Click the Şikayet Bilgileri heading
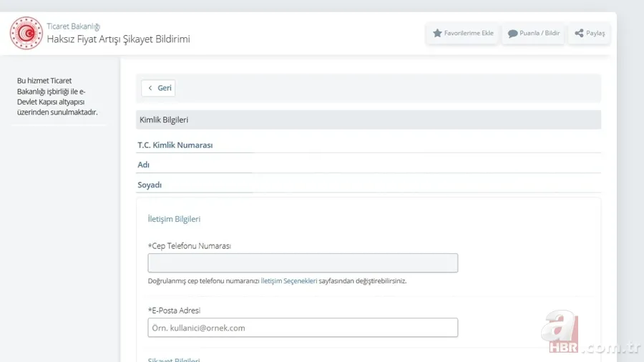Screen dimensions: 644x362 point(174,359)
